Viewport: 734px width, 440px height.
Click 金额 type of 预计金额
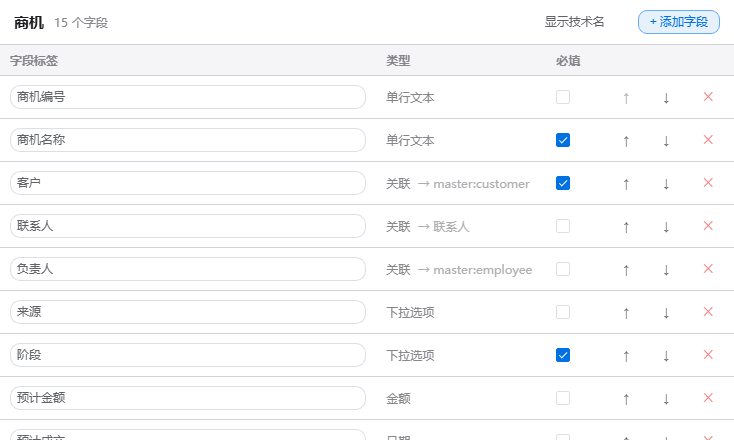pyautogui.click(x=398, y=399)
